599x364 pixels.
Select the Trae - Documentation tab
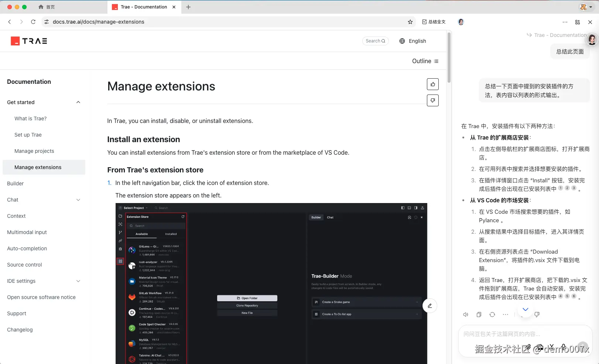(144, 7)
